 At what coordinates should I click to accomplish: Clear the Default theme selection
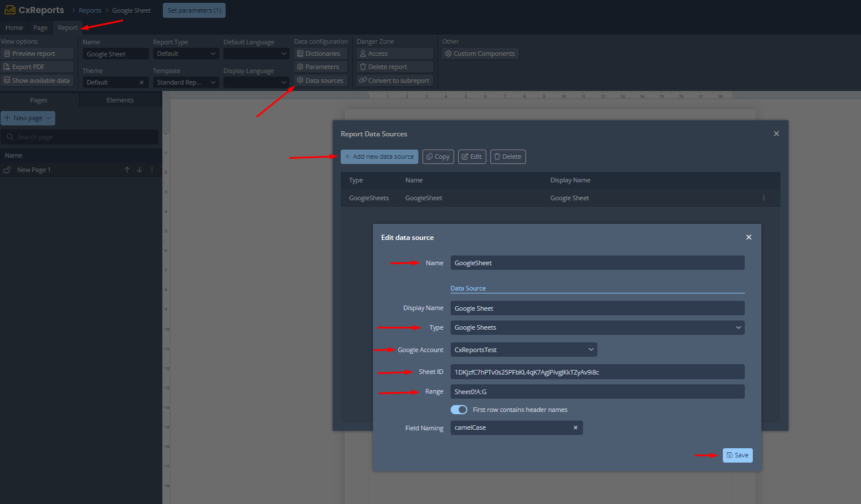pos(142,82)
